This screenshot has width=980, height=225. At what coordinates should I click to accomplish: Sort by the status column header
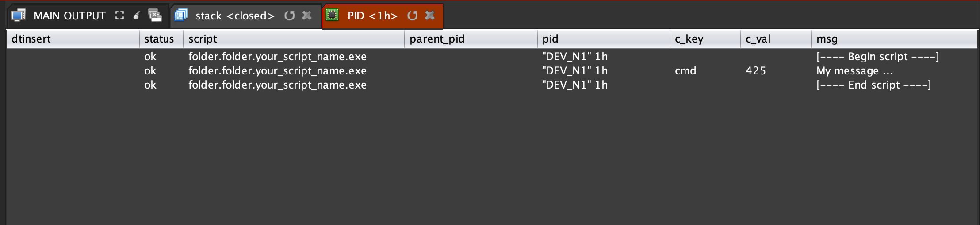pos(159,39)
